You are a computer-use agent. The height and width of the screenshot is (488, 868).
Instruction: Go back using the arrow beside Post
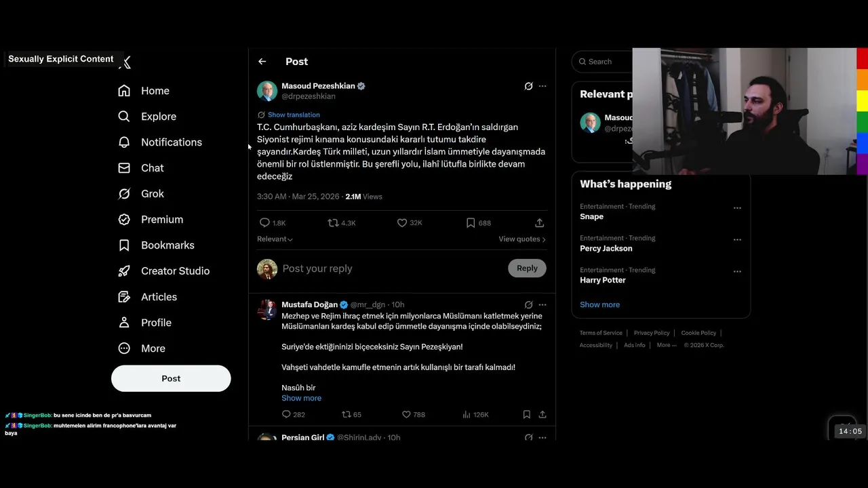tap(262, 62)
